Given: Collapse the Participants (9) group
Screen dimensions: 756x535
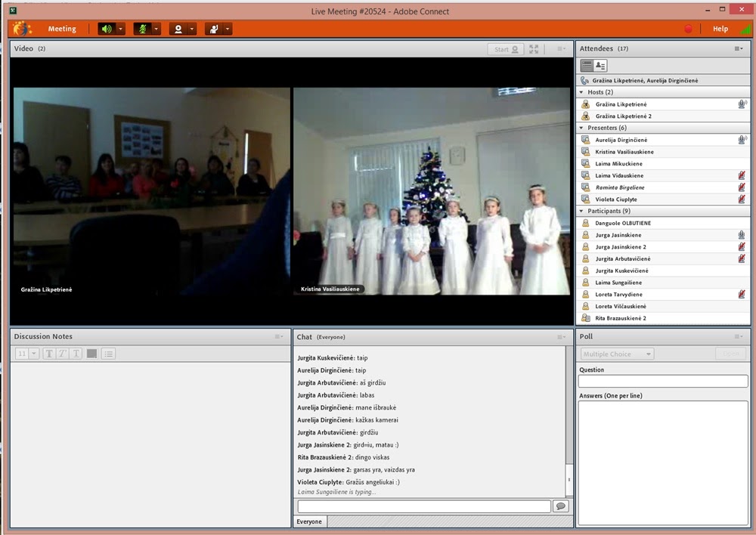Looking at the screenshot, I should pyautogui.click(x=581, y=211).
